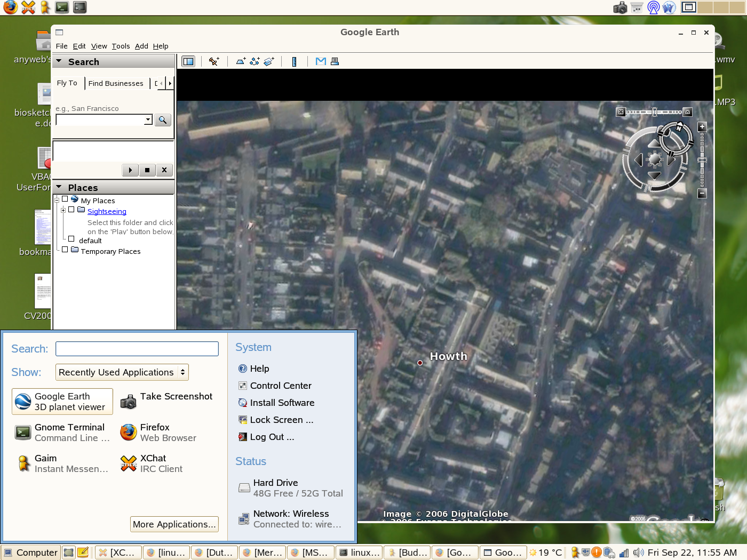This screenshot has height=560, width=747.
Task: Click the North indicator on compass ring
Action: click(x=679, y=127)
